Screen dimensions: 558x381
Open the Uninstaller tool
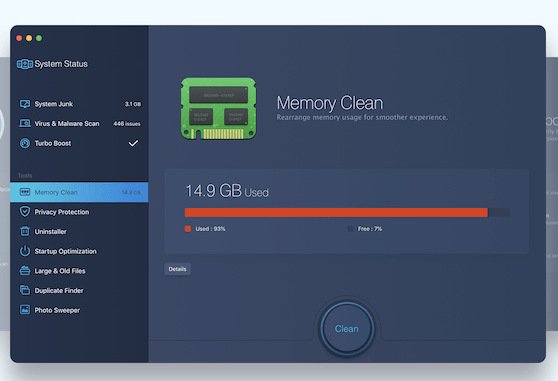point(79,231)
